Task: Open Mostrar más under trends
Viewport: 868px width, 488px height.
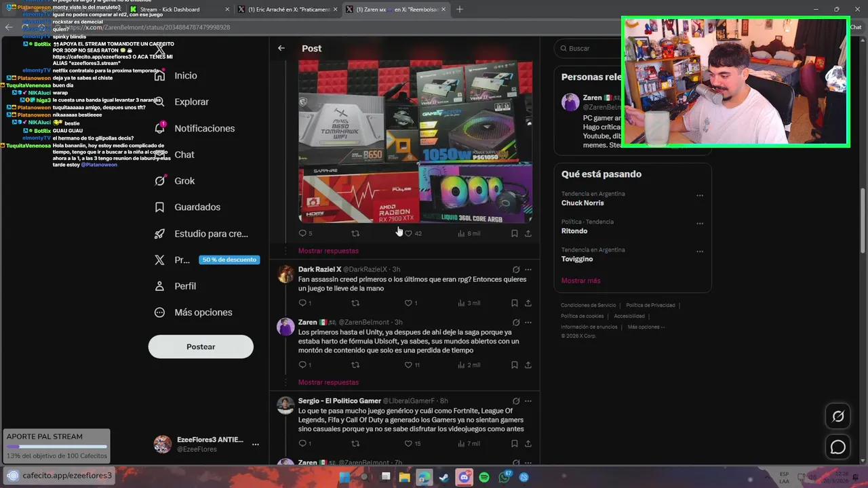Action: [581, 281]
